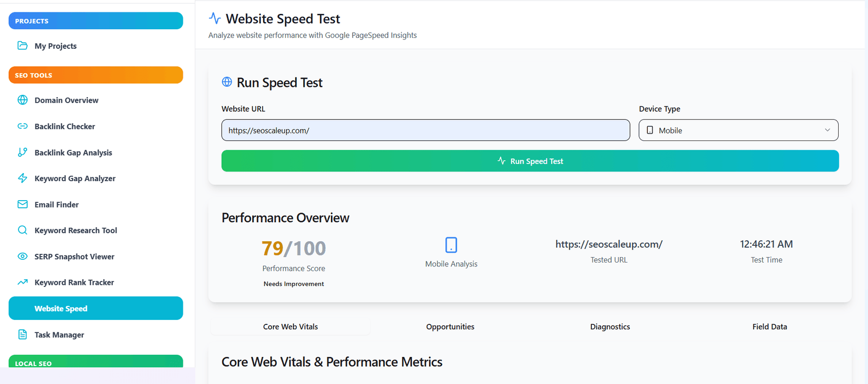Switch to the Core Web Vitals tab
This screenshot has width=868, height=384.
click(x=290, y=327)
